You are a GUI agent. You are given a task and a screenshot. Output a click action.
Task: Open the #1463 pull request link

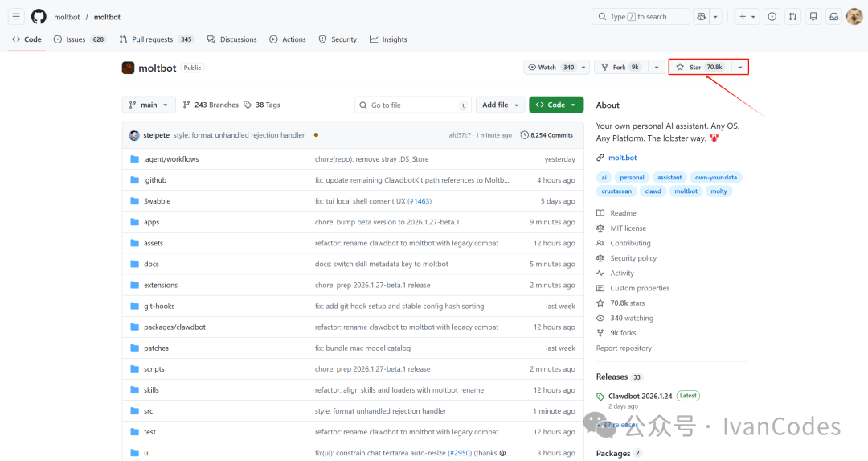(419, 201)
